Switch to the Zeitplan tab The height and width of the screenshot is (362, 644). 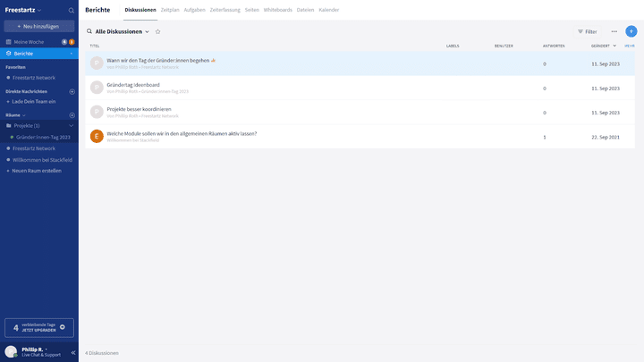click(x=170, y=10)
